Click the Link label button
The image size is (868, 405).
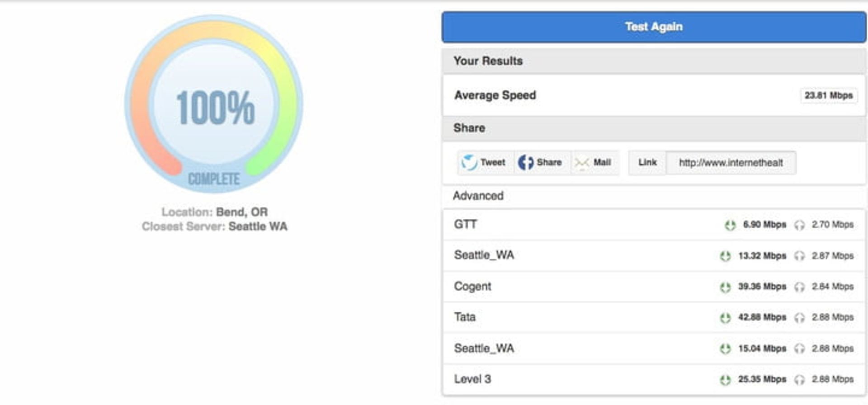[x=647, y=163]
